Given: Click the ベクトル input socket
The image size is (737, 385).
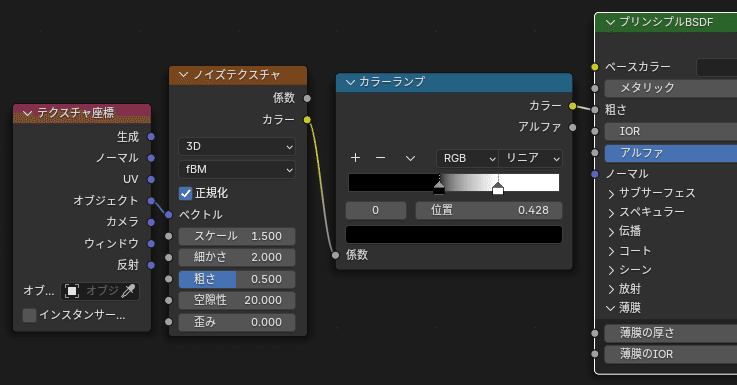Looking at the screenshot, I should [169, 215].
